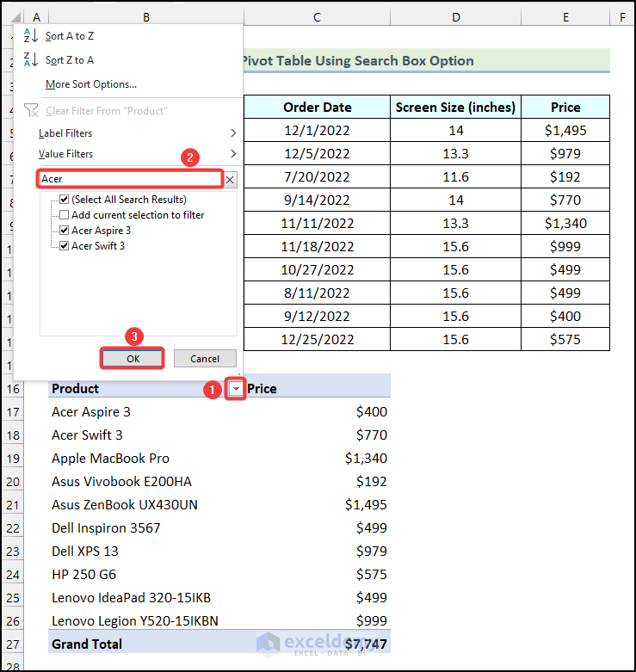Click the Price header in the data table

tap(565, 108)
